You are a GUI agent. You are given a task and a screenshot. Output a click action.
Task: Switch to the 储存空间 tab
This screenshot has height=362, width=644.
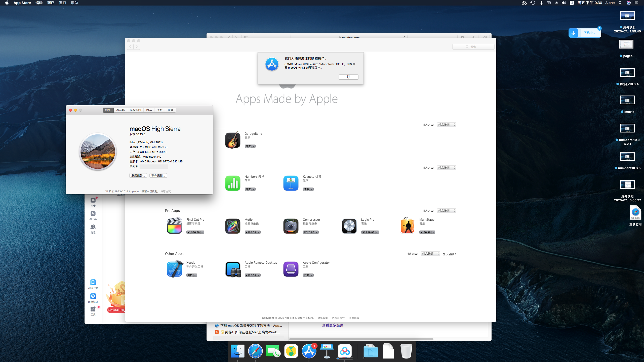pos(135,110)
